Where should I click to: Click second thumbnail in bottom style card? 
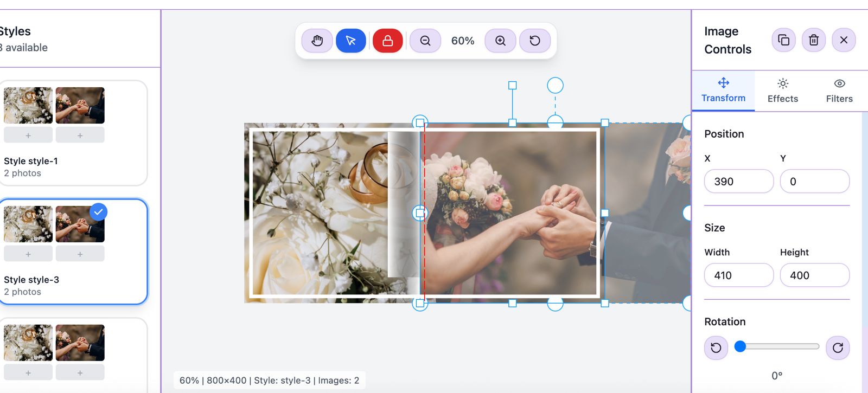[80, 343]
